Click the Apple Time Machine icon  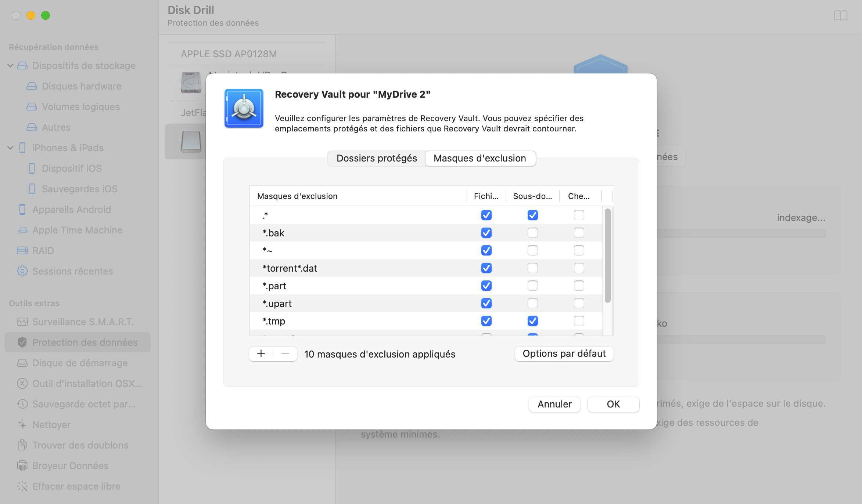click(x=22, y=230)
